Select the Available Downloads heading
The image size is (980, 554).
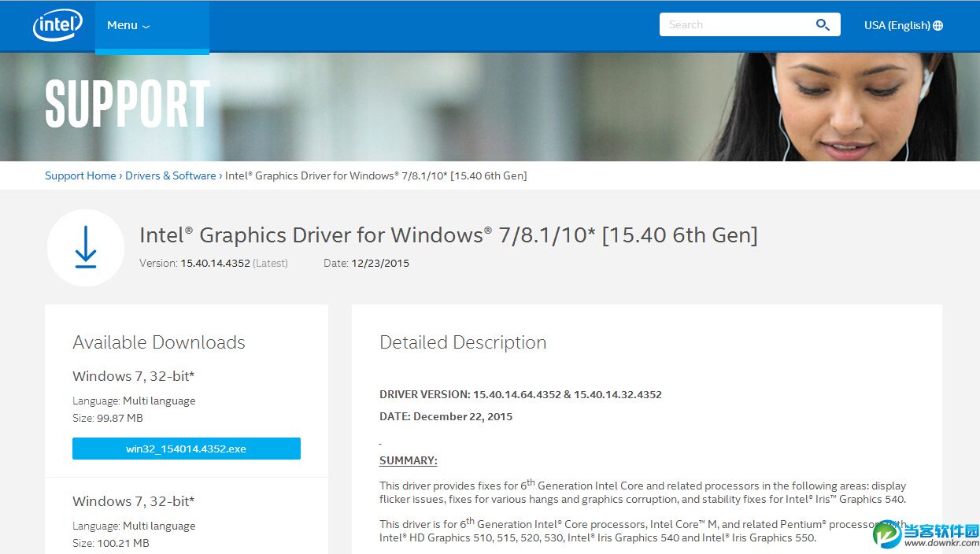[x=159, y=342]
